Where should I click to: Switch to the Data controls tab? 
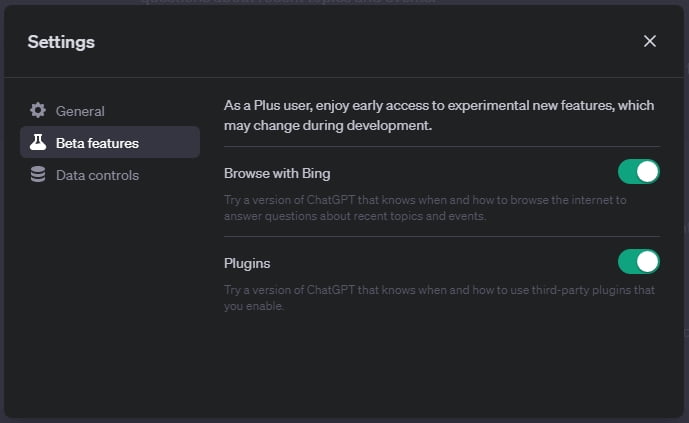97,175
